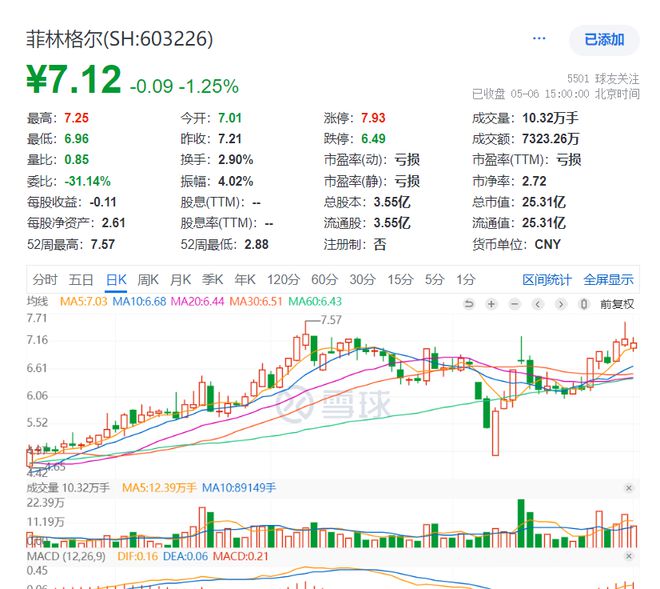Open 全屏显示 fullscreen view
660x589 pixels.
(x=608, y=280)
